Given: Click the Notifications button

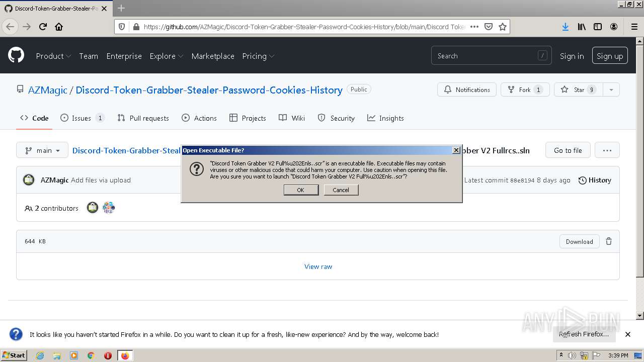Looking at the screenshot, I should 467,89.
